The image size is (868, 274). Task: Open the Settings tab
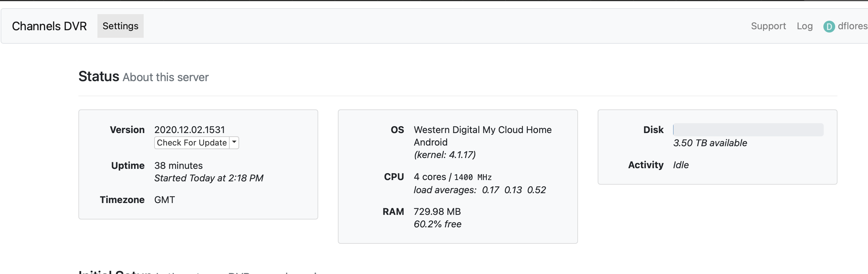[120, 26]
